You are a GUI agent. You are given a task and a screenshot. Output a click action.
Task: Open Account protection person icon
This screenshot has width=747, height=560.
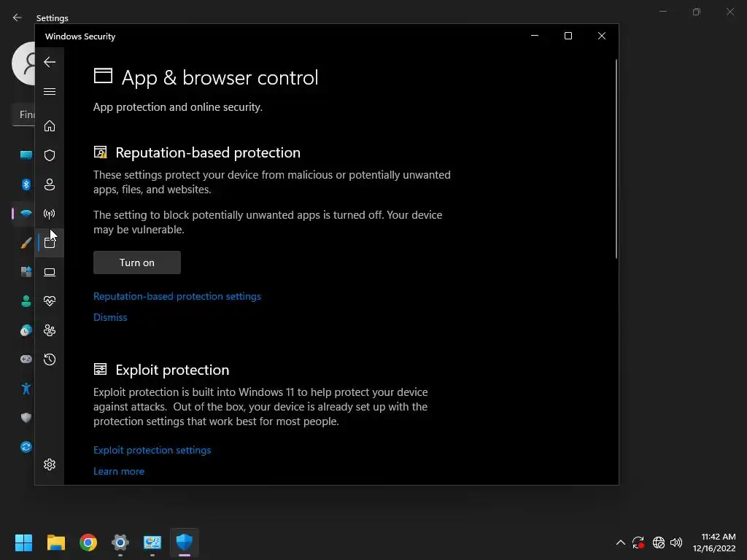[x=50, y=184]
